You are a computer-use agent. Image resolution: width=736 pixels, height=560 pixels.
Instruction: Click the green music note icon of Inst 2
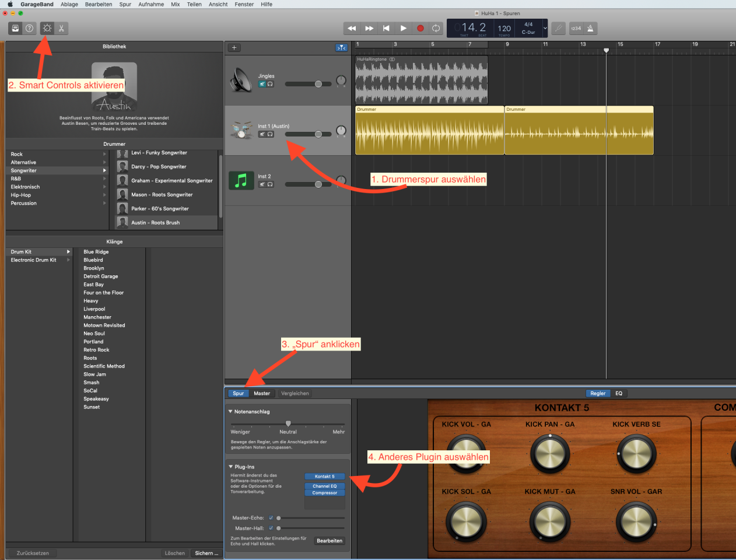click(x=241, y=180)
